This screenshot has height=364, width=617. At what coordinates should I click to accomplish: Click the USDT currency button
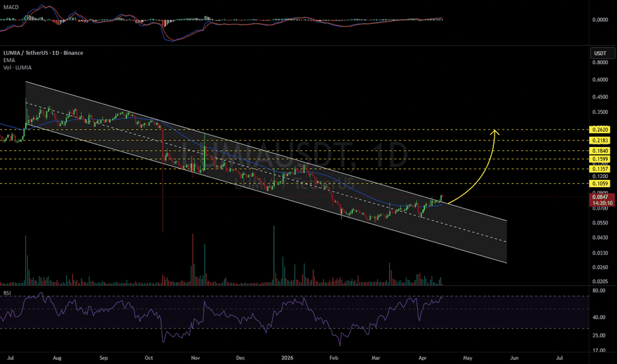tap(602, 53)
